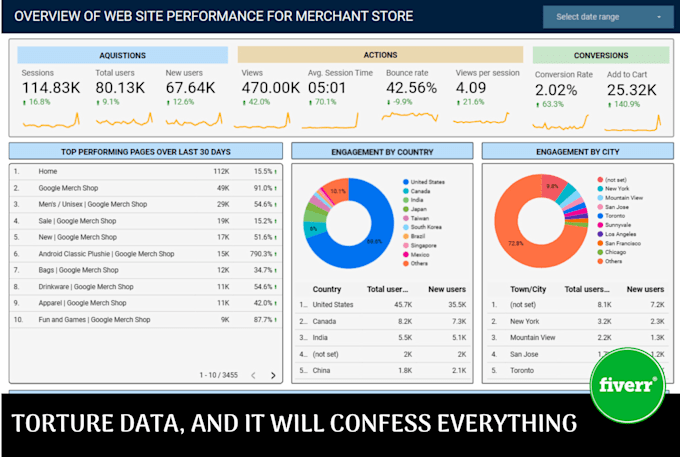Click the Men's / Unisex page row

[x=146, y=204]
